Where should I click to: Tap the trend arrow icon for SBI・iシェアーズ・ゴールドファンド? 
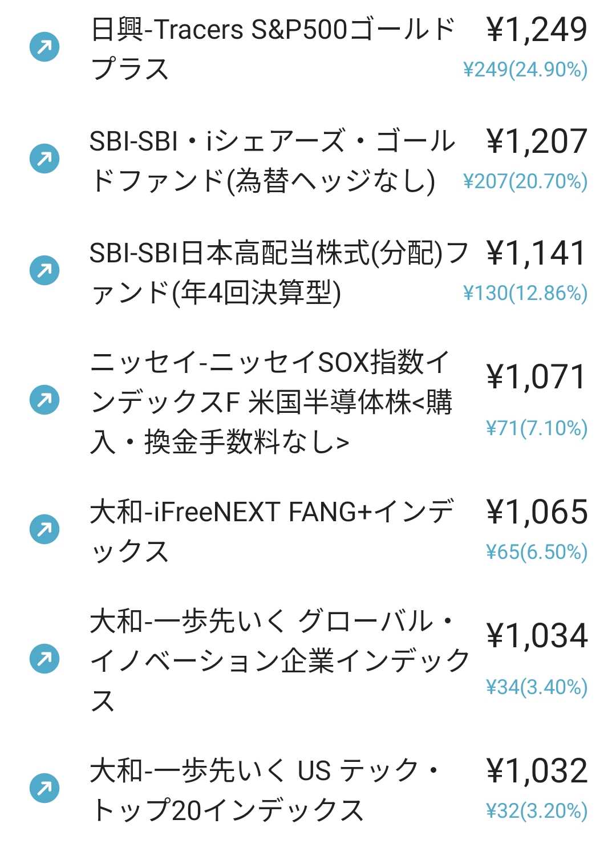[x=44, y=159]
